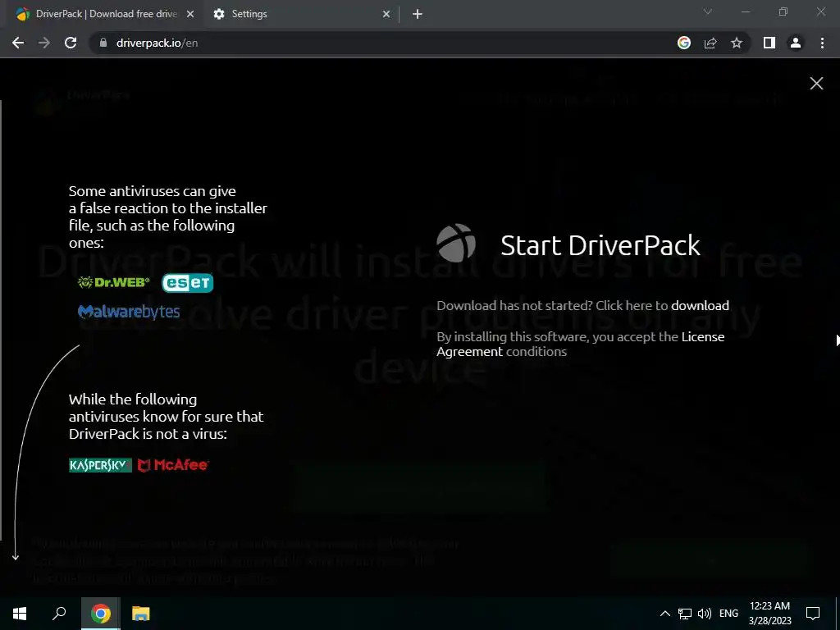This screenshot has height=630, width=840.
Task: Open the Chrome profile menu
Action: pos(796,43)
